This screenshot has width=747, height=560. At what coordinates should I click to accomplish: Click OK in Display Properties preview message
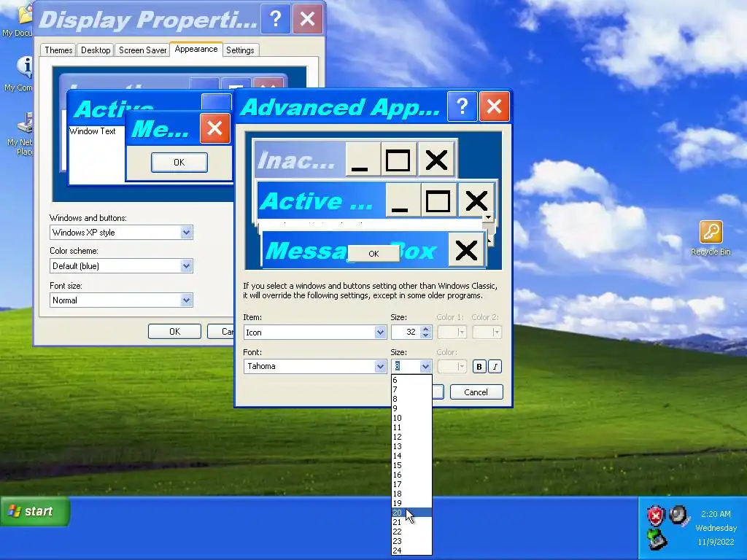pos(179,163)
